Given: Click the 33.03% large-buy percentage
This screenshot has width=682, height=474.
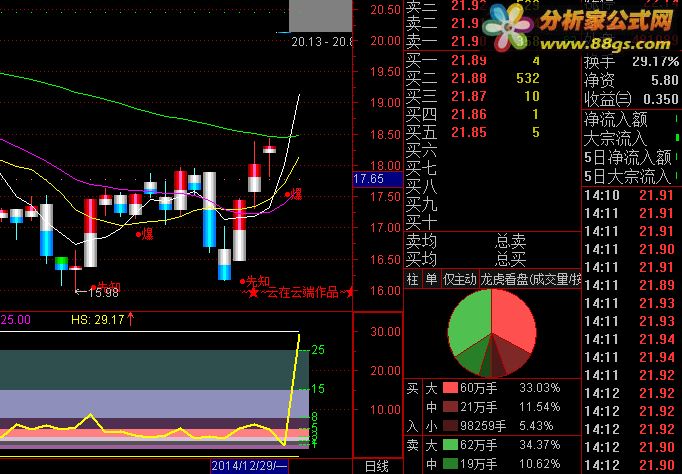Looking at the screenshot, I should pos(540,388).
